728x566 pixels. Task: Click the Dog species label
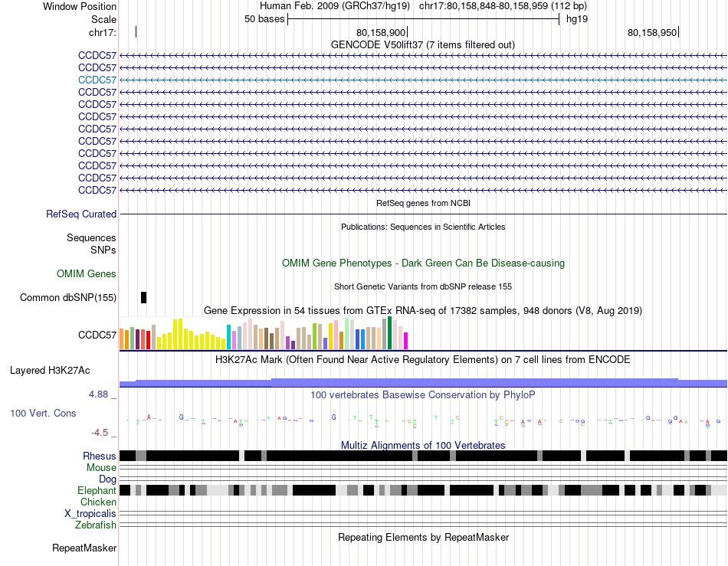(107, 479)
